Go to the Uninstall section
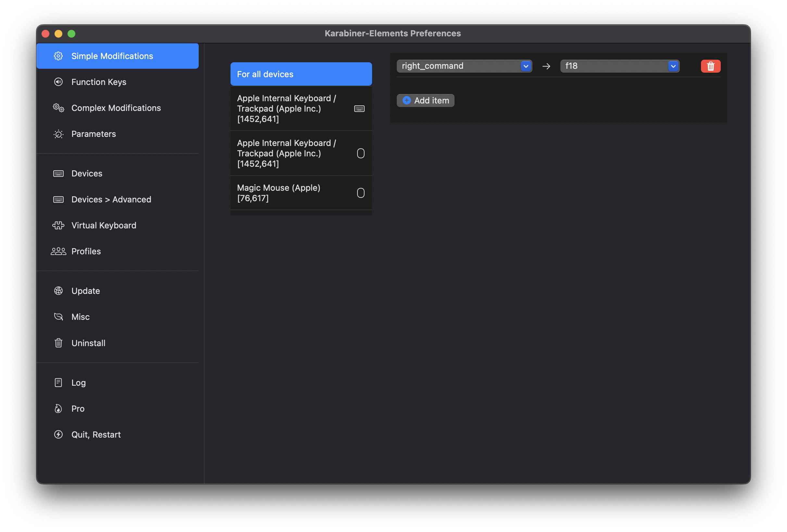 click(x=88, y=343)
